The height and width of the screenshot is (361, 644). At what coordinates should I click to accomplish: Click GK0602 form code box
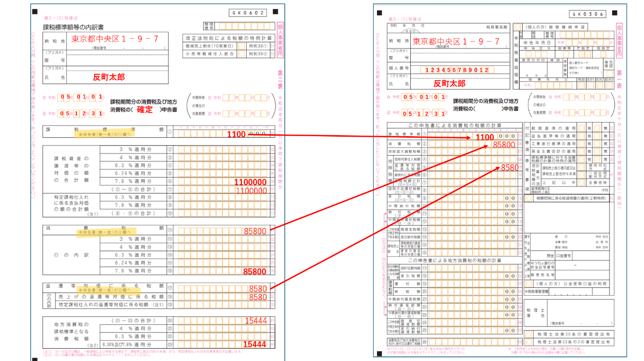point(249,14)
